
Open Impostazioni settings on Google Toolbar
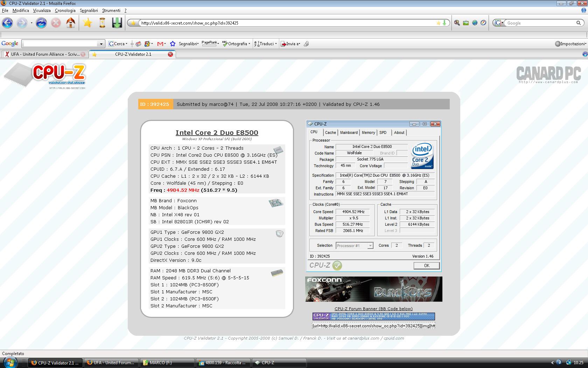(x=570, y=44)
